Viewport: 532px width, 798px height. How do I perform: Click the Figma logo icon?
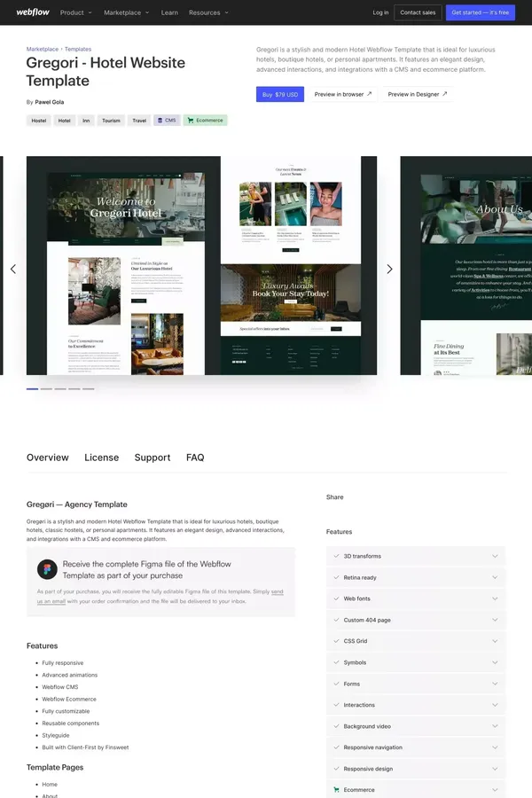tap(47, 569)
